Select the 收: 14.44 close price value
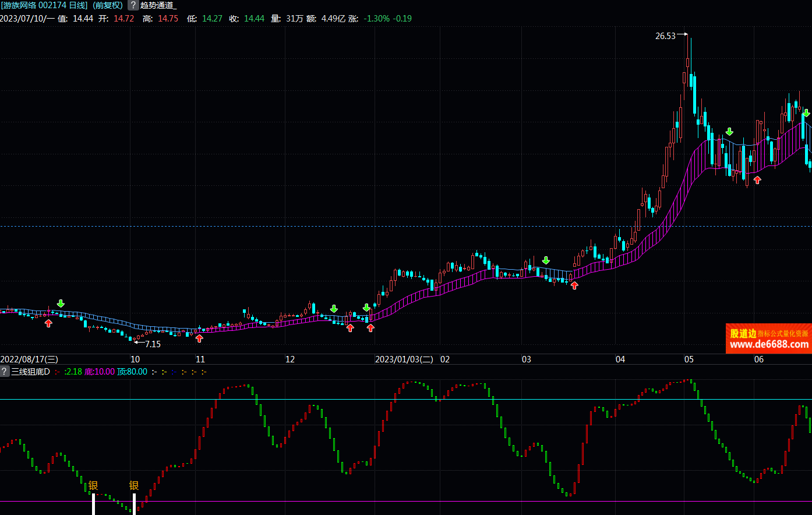The width and height of the screenshot is (812, 515). [x=246, y=19]
